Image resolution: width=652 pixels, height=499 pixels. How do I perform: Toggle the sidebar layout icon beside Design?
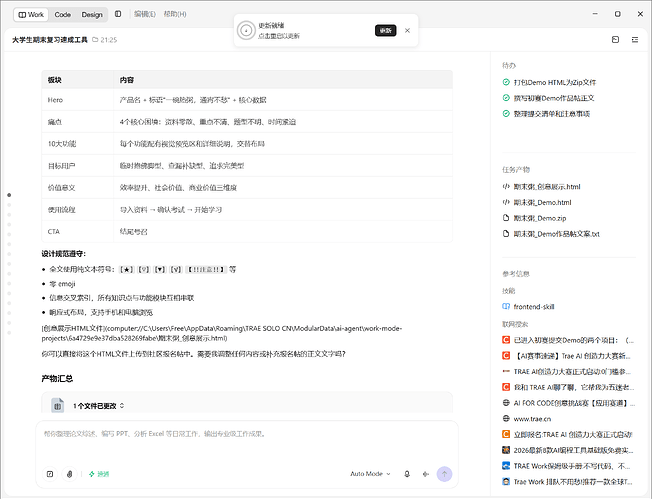118,14
